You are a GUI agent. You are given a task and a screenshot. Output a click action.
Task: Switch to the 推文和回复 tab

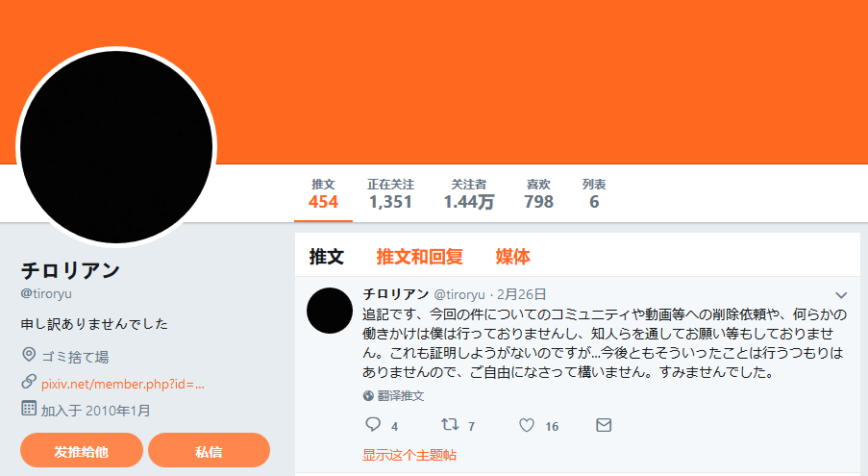pos(420,257)
